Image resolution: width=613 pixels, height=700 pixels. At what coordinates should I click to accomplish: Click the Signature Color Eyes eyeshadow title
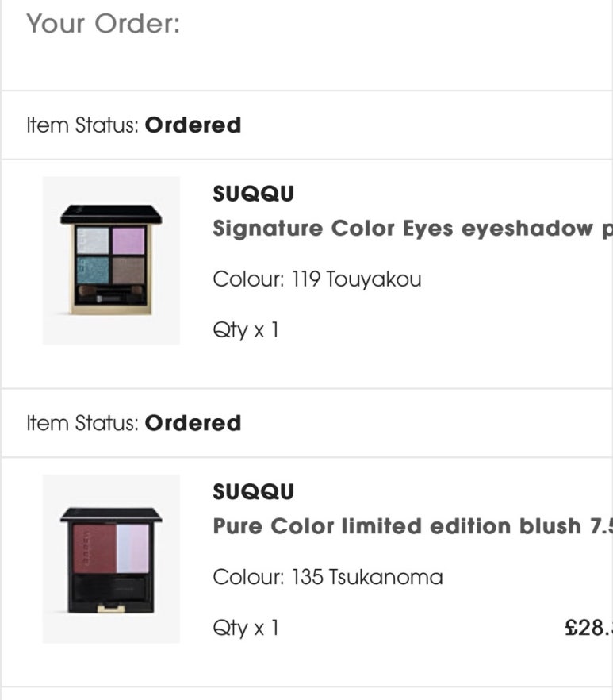point(412,229)
